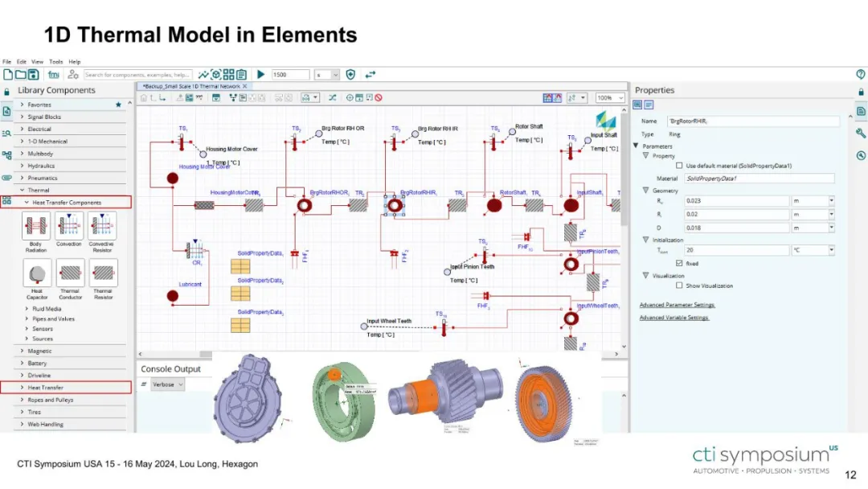Expand the Signal Blocks category
Viewport: 868px width, 489px height.
click(23, 117)
